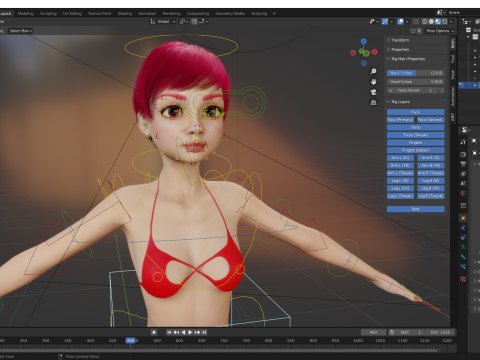
Task: Toggle the Torso (Tweak) rig layer
Action: click(x=415, y=135)
